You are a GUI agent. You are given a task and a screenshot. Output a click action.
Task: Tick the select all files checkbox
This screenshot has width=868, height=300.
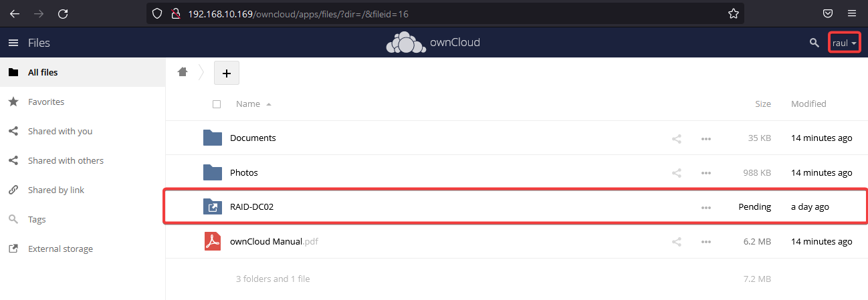216,104
